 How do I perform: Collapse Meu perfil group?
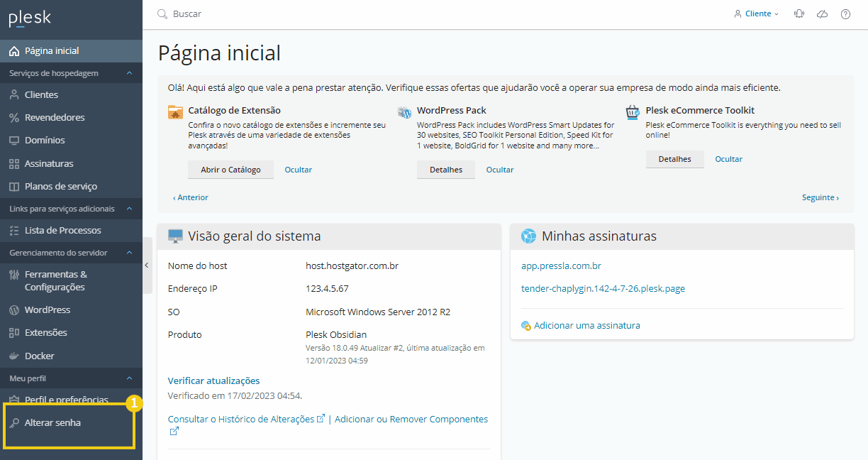coord(129,378)
